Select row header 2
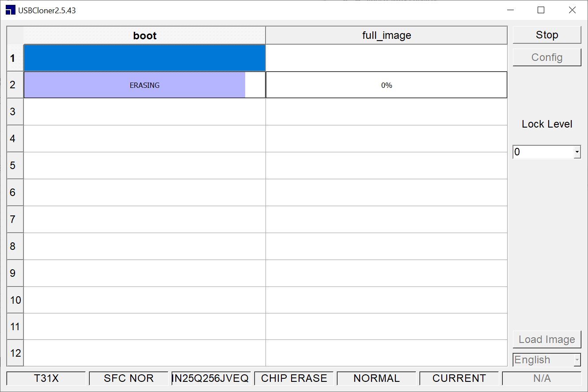The width and height of the screenshot is (588, 392). [15, 85]
